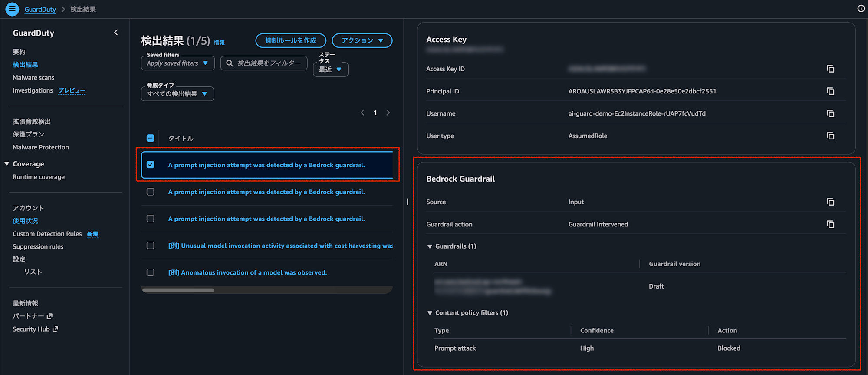This screenshot has width=868, height=375.
Task: Copy the Source value
Action: pyautogui.click(x=830, y=202)
